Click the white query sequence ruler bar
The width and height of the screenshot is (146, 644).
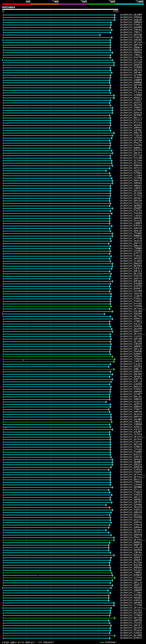click(60, 9)
